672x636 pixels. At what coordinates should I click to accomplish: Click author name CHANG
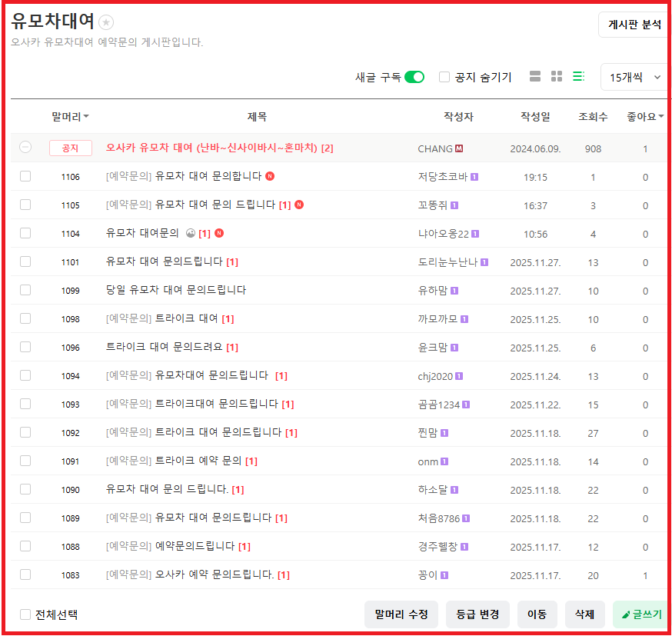(435, 148)
